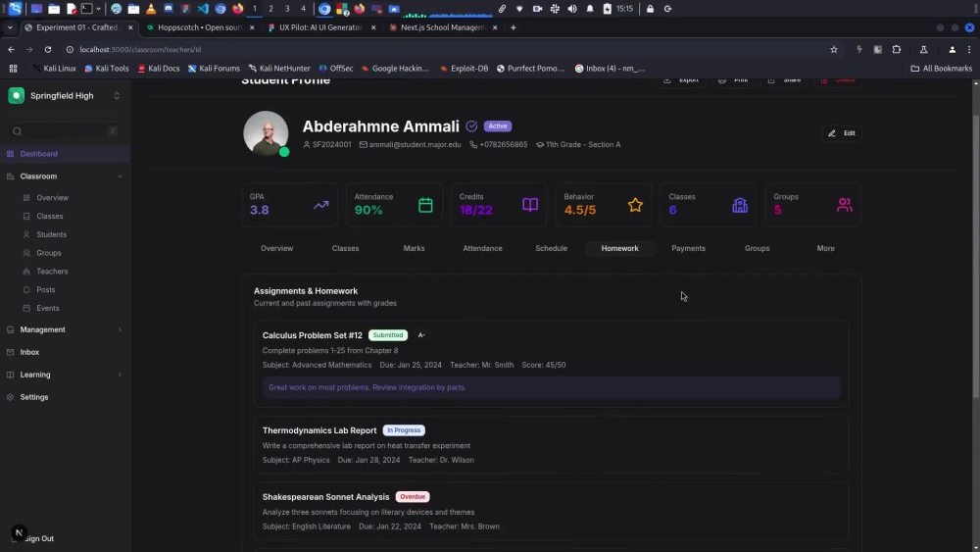Open the Overview tab in profile tabs
Image resolution: width=980 pixels, height=552 pixels.
[277, 248]
